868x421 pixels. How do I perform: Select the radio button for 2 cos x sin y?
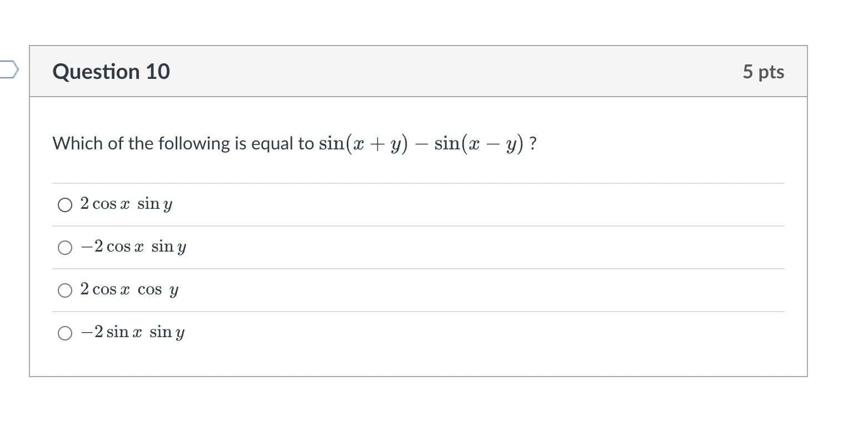tap(65, 205)
